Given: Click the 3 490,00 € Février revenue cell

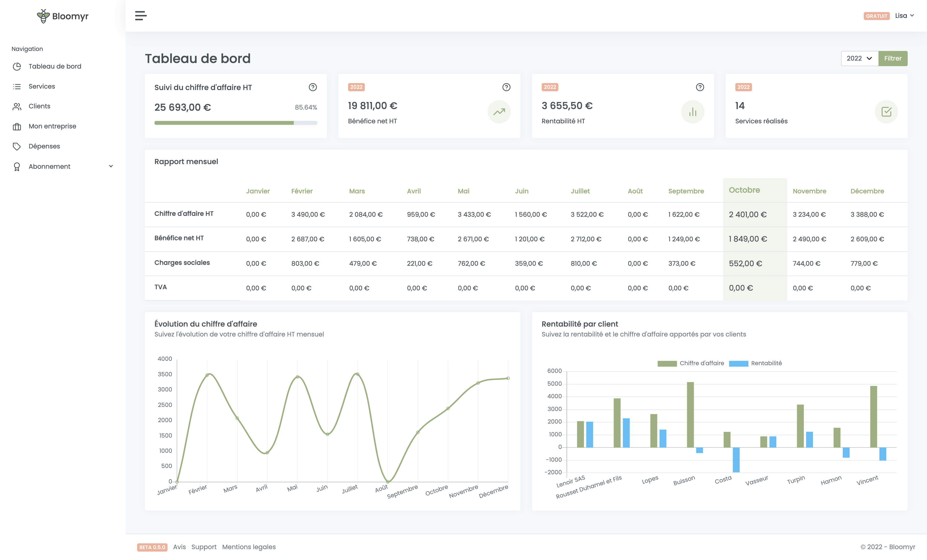Looking at the screenshot, I should tap(308, 214).
